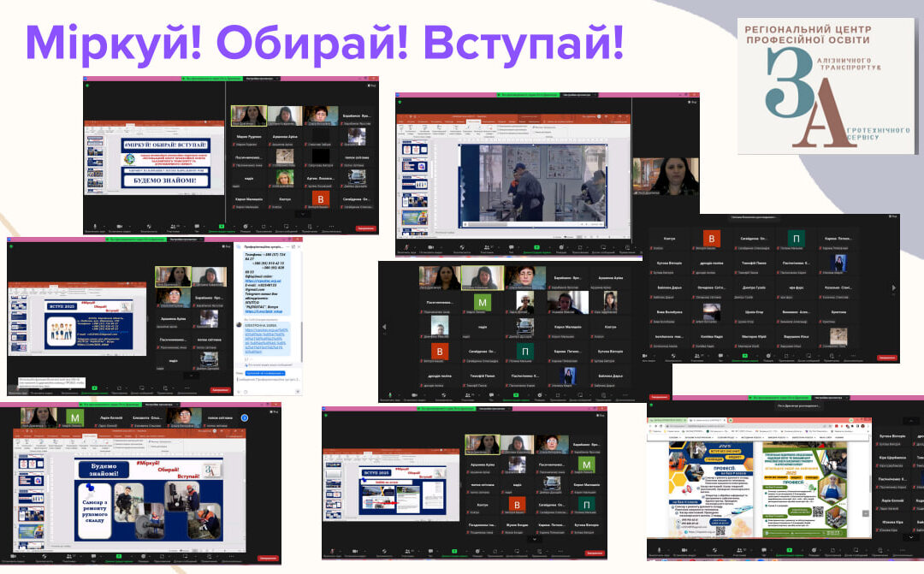Click blue next-arrow in 'Слюсар з ремонту' window strip
The height and width of the screenshot is (574, 924).
[x=245, y=417]
